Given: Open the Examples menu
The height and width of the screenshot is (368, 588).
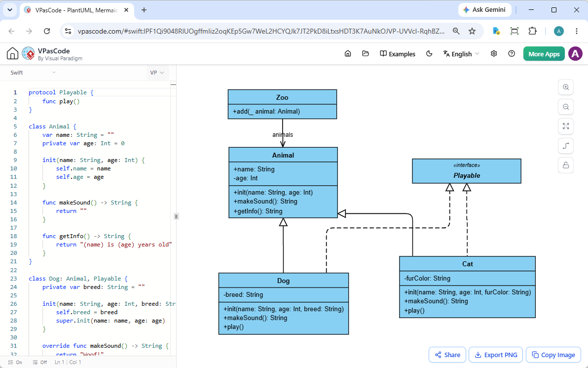Looking at the screenshot, I should [398, 54].
